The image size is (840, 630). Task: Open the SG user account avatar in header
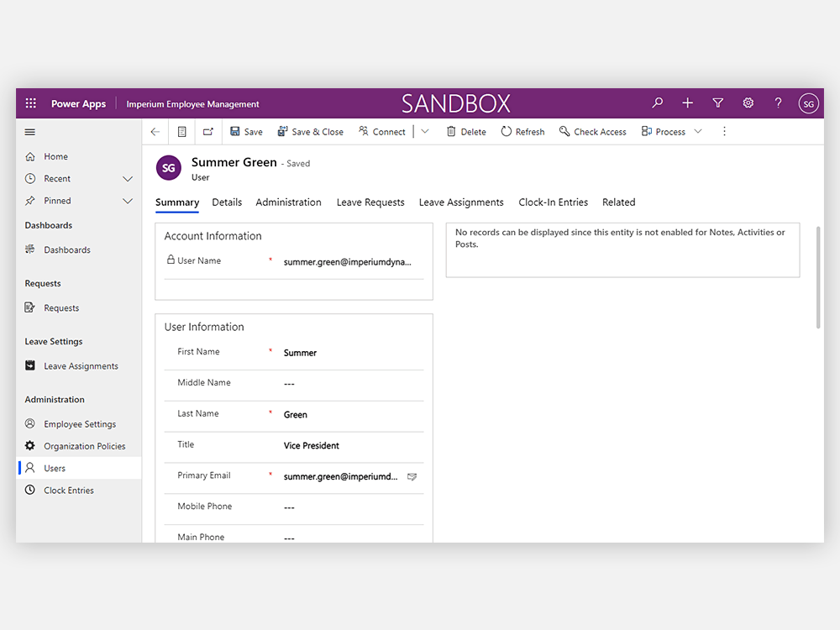click(x=808, y=103)
